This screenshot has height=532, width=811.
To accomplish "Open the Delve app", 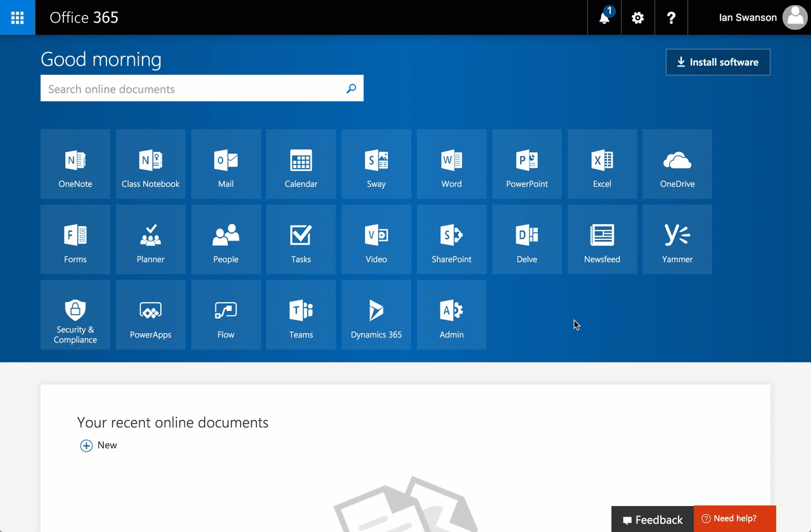I will [527, 239].
